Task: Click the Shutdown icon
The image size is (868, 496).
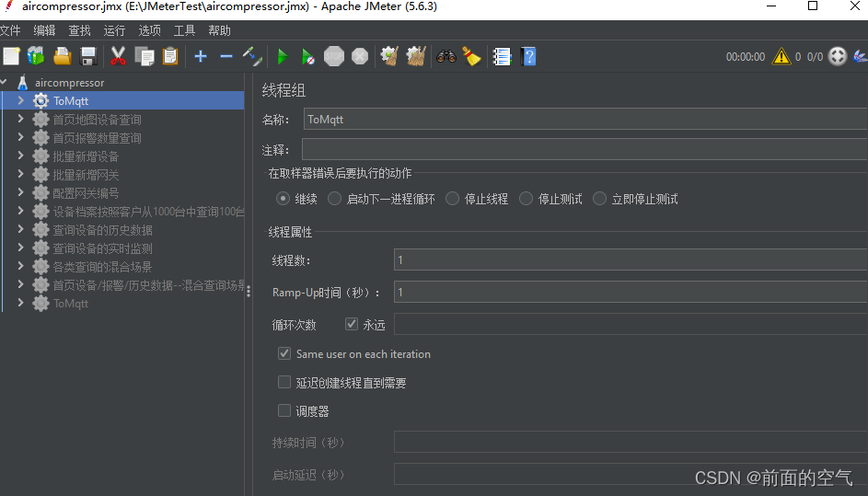Action: (360, 56)
